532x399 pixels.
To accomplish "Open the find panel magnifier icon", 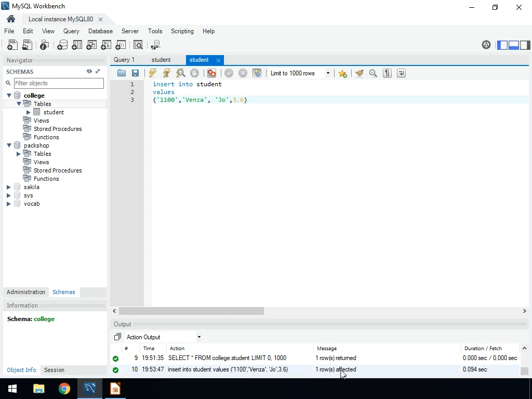I will click(373, 73).
